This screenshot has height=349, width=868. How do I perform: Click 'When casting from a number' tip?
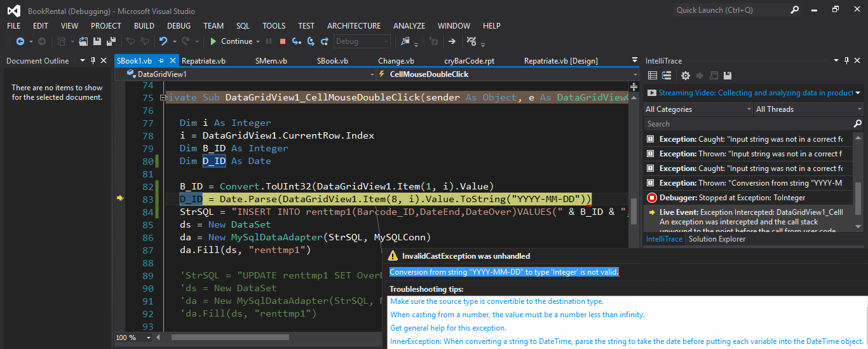coord(517,315)
